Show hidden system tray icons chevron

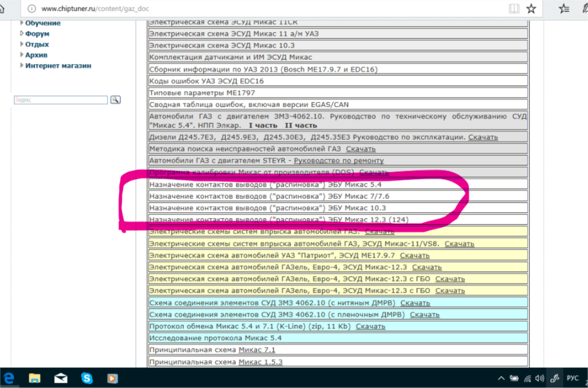(x=501, y=378)
